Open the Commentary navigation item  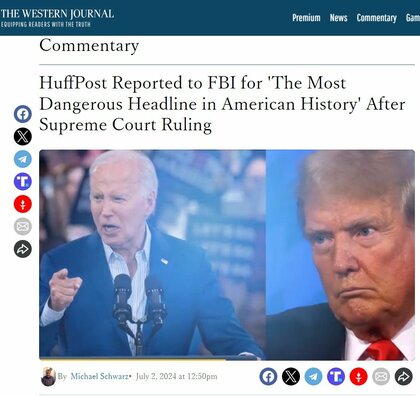pos(377,18)
